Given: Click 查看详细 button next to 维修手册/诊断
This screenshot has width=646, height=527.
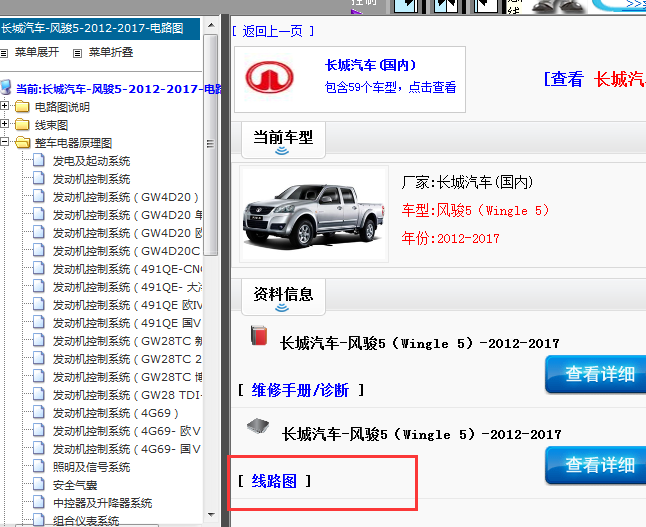Looking at the screenshot, I should point(596,374).
